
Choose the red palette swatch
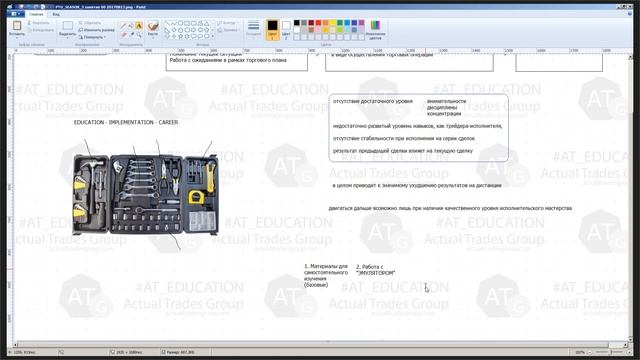coord(318,23)
